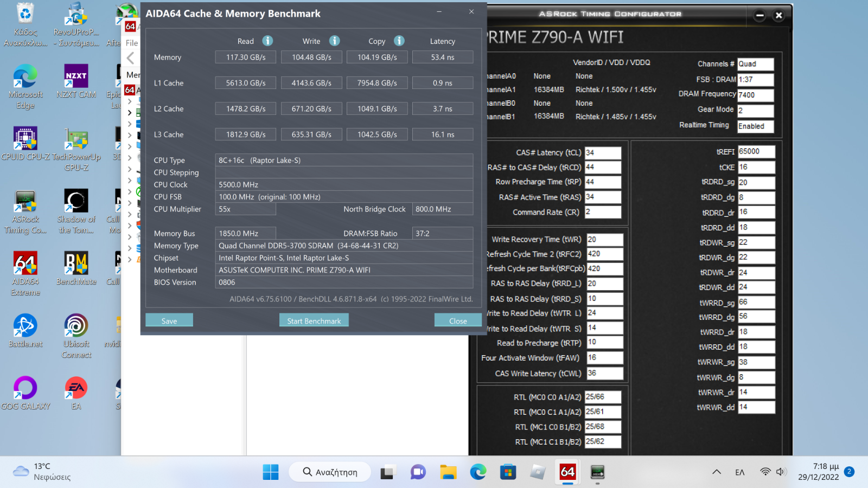This screenshot has height=488, width=868.
Task: Click the Row Precharge Time (tRP) field
Action: [603, 182]
